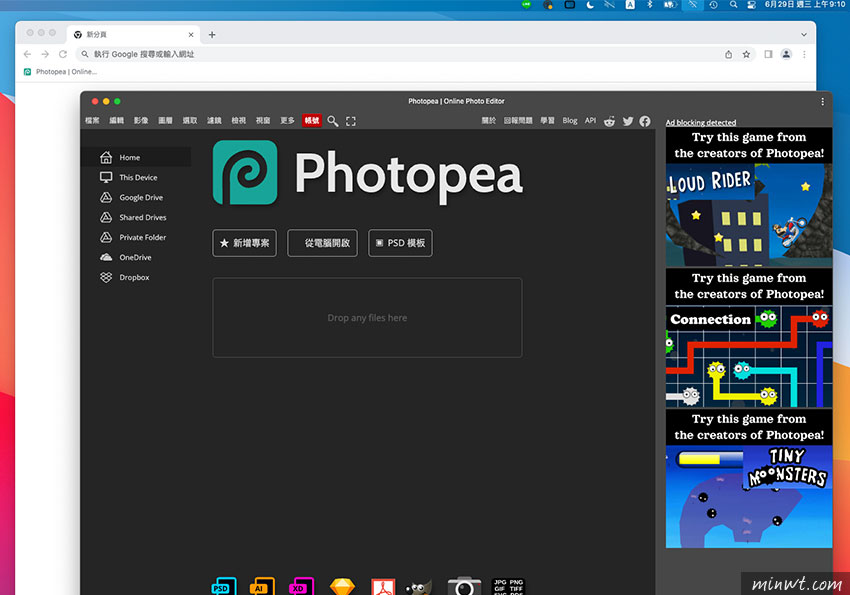Viewport: 850px width, 595px height.
Task: Click the Sketch diamond format icon
Action: click(342, 586)
